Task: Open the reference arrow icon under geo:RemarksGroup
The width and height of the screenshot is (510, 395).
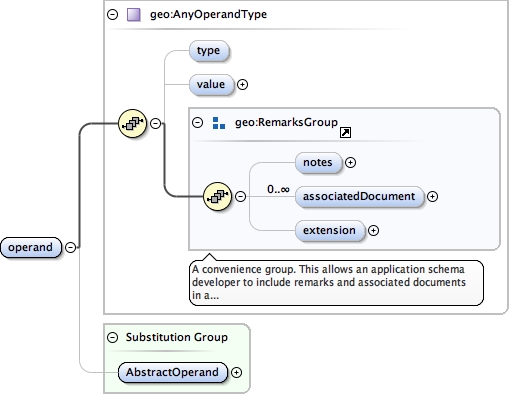Action: [x=345, y=132]
